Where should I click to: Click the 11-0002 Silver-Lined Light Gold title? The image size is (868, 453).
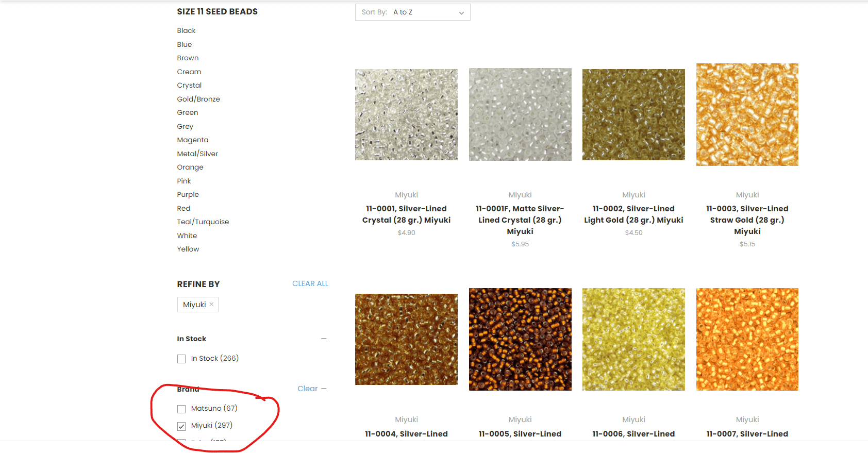tap(633, 214)
